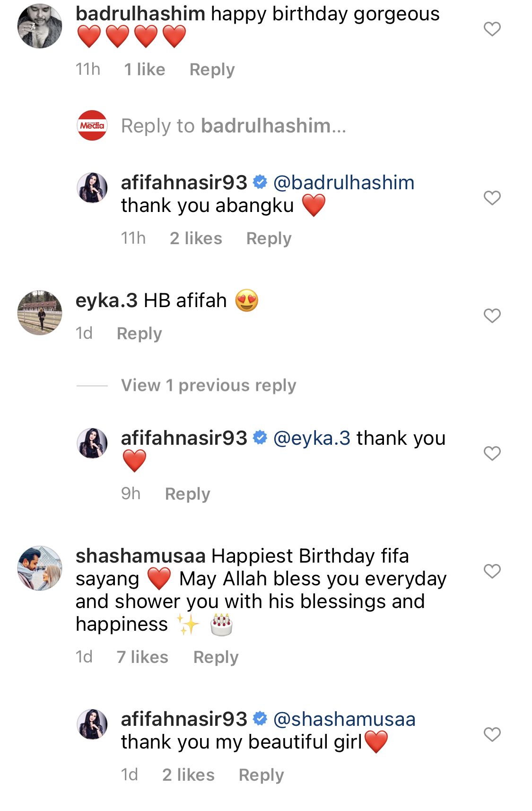Tap heart on eyka.3's HB afifah comment
Screen dimensions: 532x811
[492, 316]
